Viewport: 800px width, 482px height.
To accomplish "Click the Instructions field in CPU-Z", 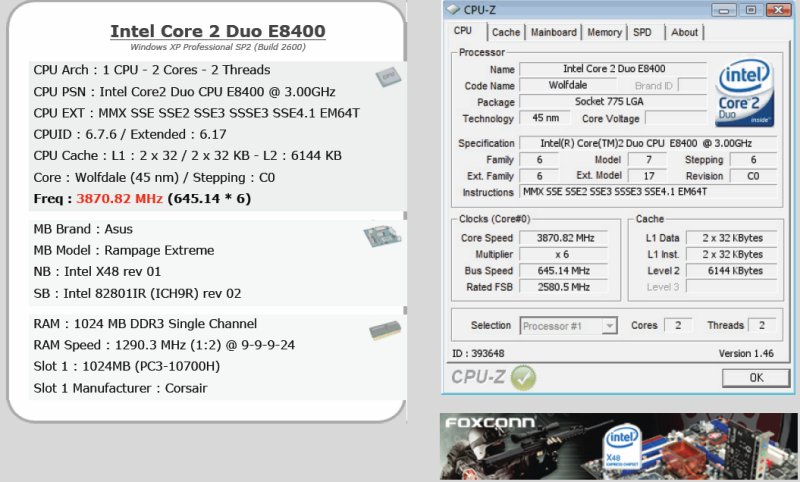I will (x=648, y=192).
